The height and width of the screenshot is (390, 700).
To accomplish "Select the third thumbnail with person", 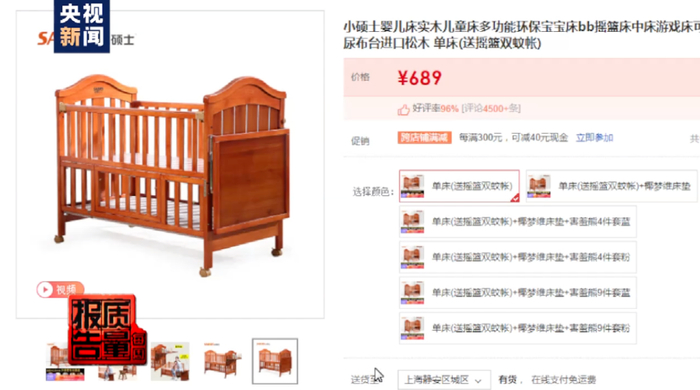I will pos(170,361).
